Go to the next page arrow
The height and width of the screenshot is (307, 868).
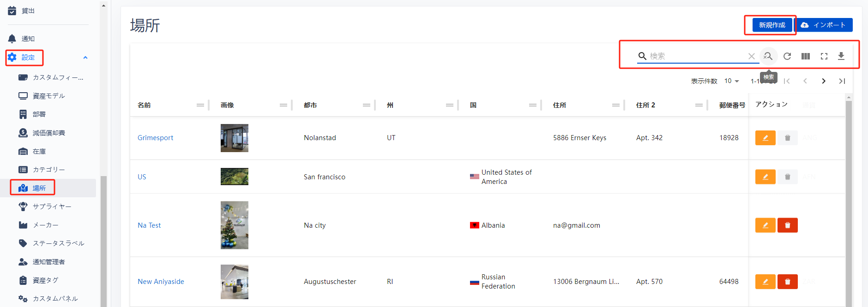(824, 81)
